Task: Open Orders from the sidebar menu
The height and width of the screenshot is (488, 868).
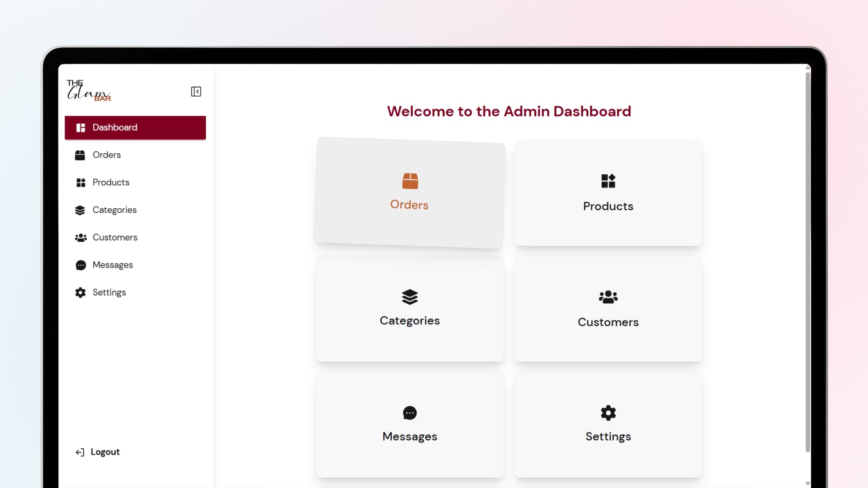Action: (x=107, y=155)
